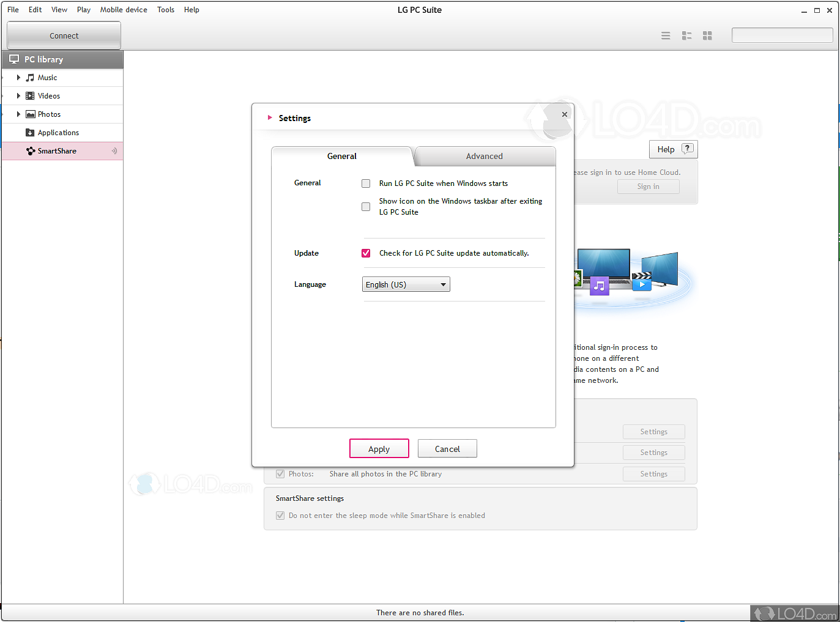This screenshot has height=622, width=840.
Task: Click the Photos picture icon in sidebar
Action: [x=30, y=114]
